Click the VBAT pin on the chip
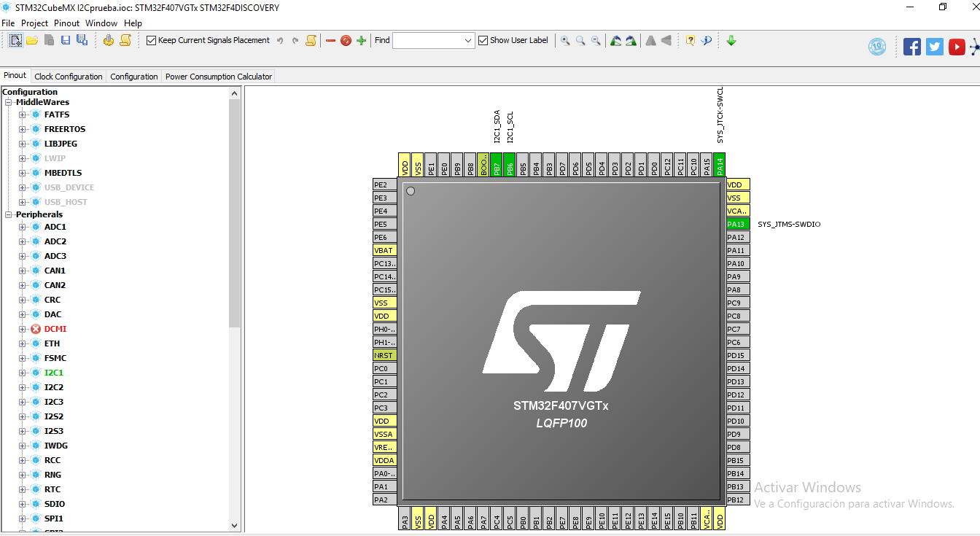This screenshot has width=980, height=536. 384,250
